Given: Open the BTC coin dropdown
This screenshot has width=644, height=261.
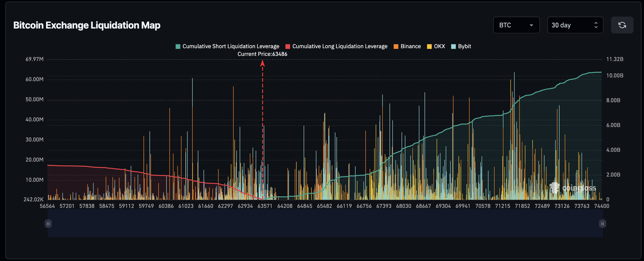Looking at the screenshot, I should [516, 25].
